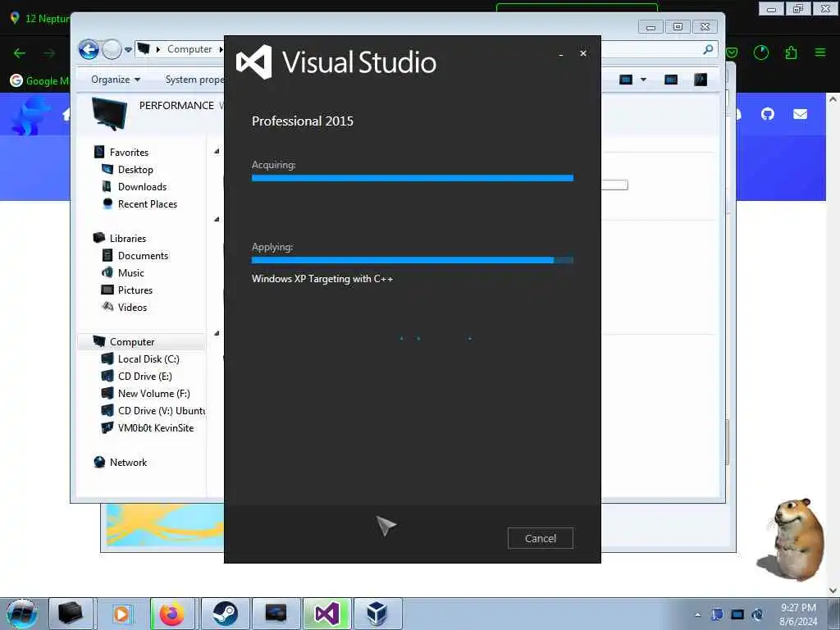Click Computer in the Explorer address bar

pyautogui.click(x=189, y=48)
